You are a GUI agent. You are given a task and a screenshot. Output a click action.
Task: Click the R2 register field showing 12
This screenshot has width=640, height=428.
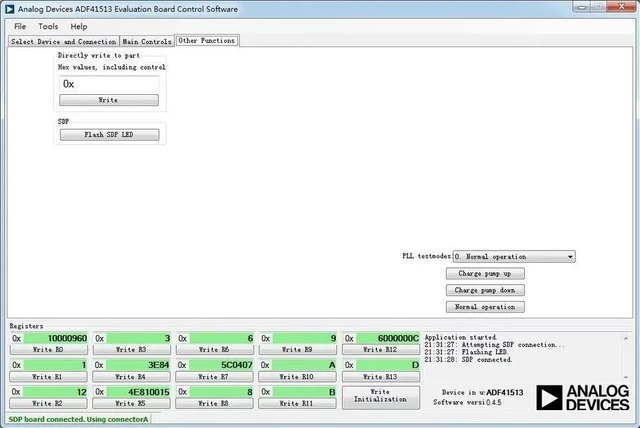pyautogui.click(x=56, y=392)
